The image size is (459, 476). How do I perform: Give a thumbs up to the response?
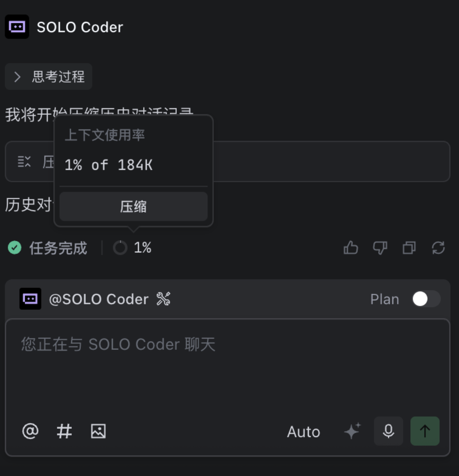350,248
